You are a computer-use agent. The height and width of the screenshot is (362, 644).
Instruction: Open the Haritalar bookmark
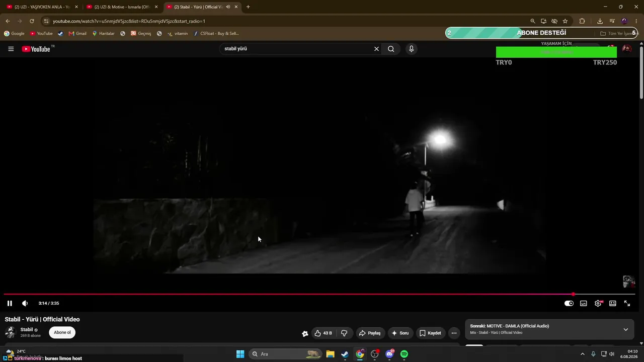pyautogui.click(x=103, y=34)
